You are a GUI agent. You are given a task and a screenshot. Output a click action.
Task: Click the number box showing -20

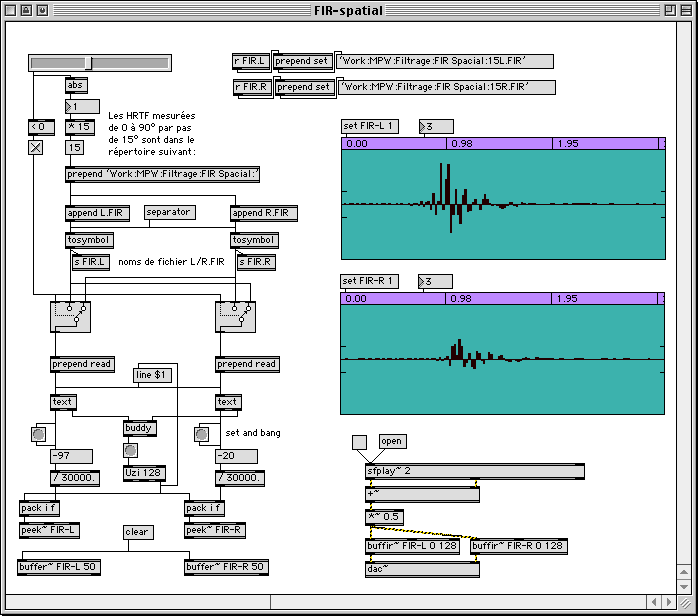coord(236,456)
